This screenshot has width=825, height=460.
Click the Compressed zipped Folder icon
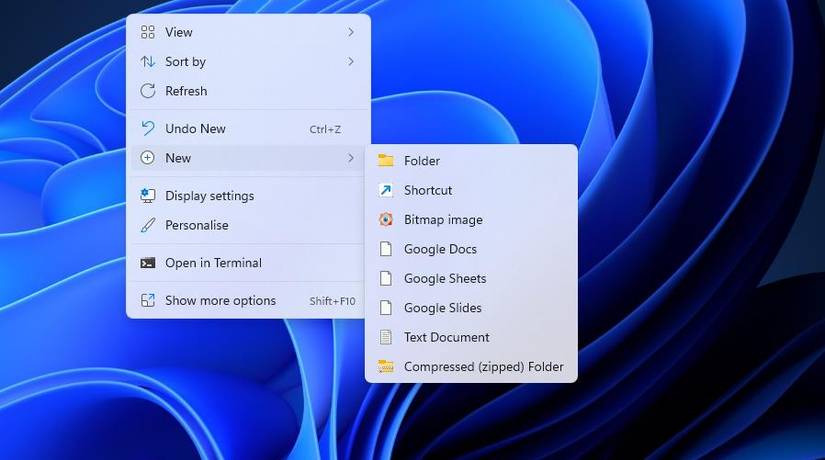[x=386, y=366]
